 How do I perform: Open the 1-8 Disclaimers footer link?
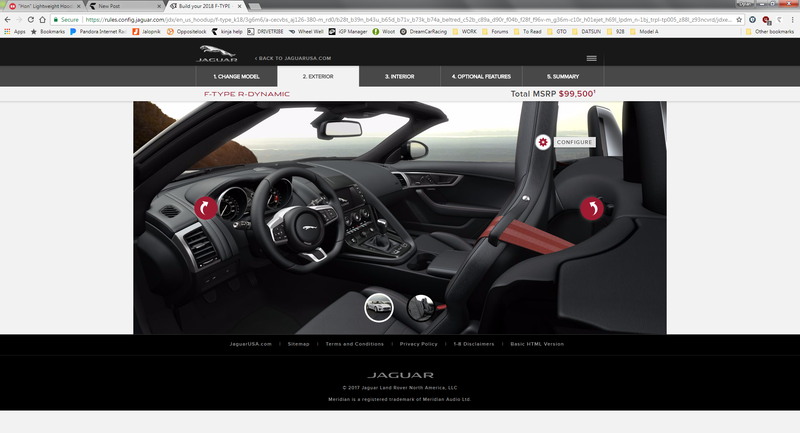click(x=473, y=344)
